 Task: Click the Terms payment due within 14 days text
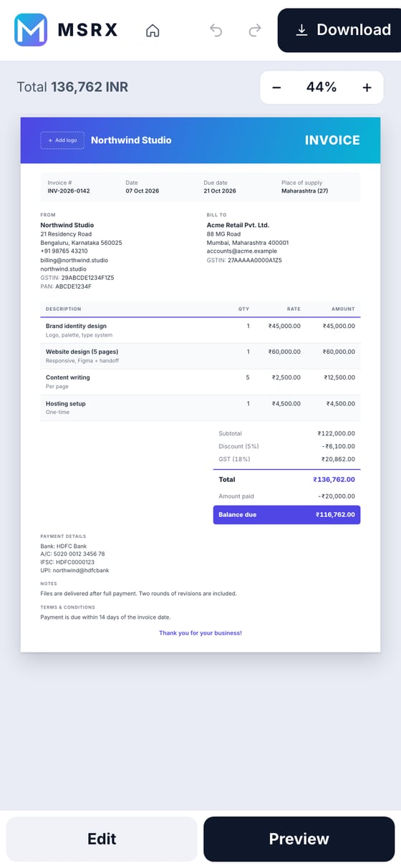[x=106, y=617]
